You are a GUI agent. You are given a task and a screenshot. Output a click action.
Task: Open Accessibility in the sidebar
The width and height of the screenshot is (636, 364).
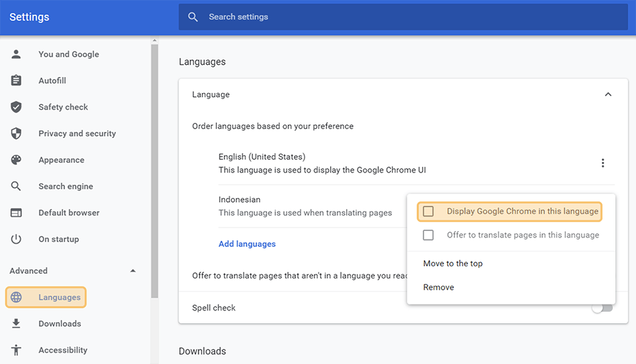click(63, 350)
